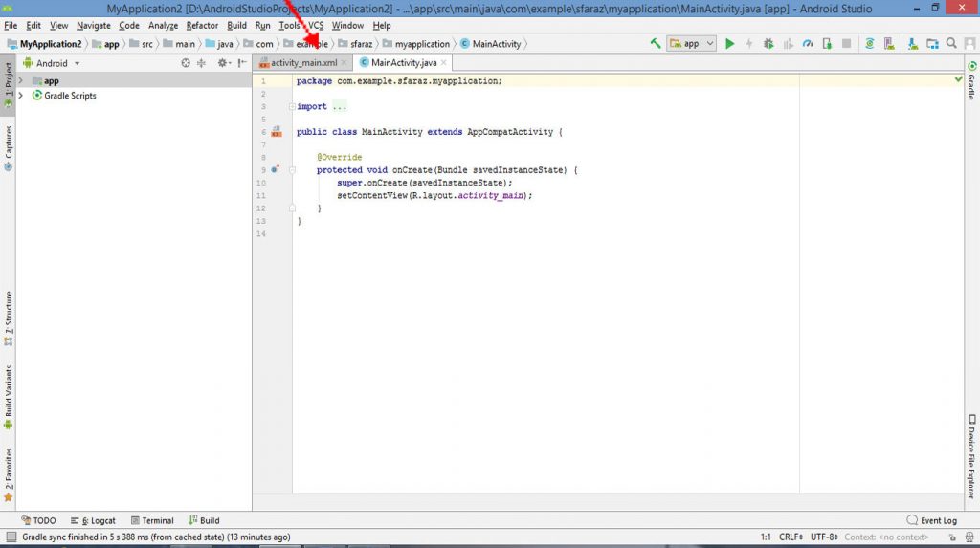Select Gradle Scripts in project tree
980x548 pixels.
coord(70,96)
